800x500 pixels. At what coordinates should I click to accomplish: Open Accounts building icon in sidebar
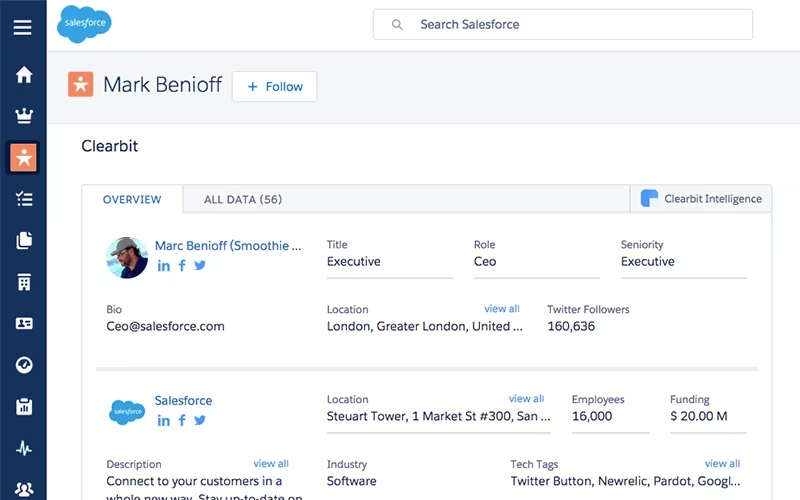23,282
